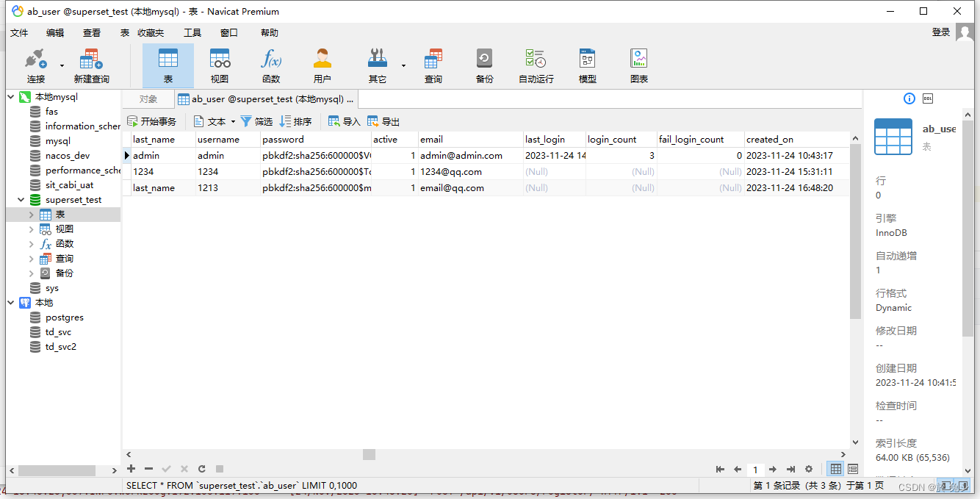This screenshot has width=980, height=499.
Task: Expand the 查询 queries node
Action: [x=32, y=259]
